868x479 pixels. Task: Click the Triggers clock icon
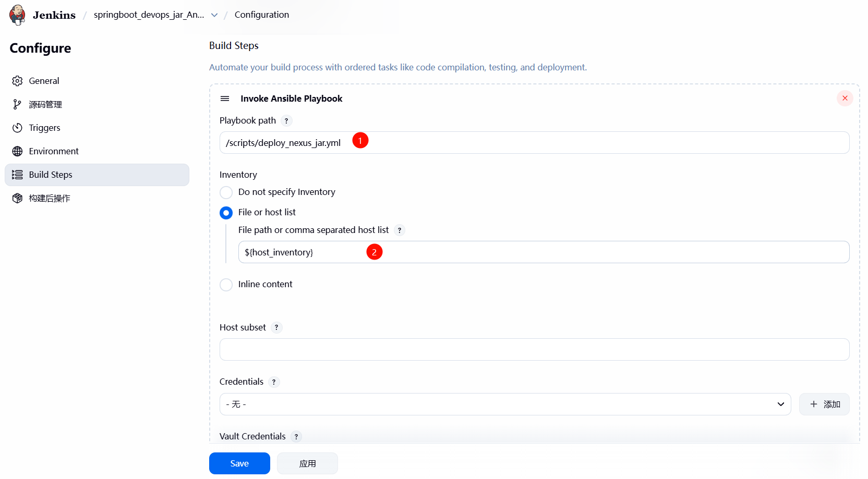pos(18,128)
